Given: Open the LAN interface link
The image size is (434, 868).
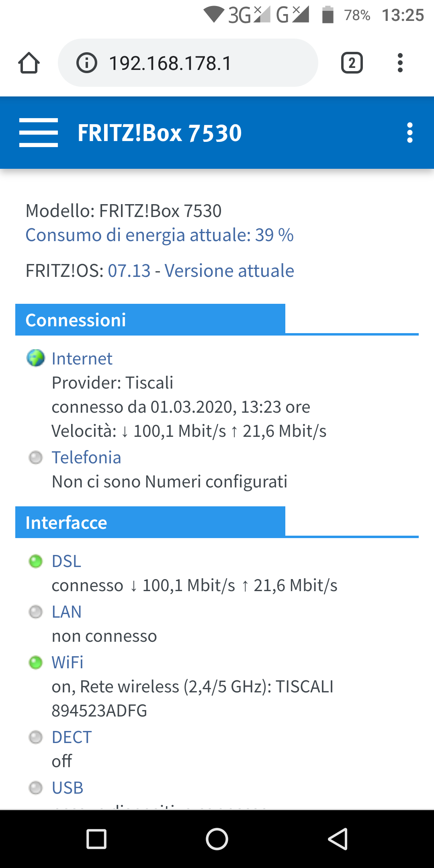Looking at the screenshot, I should tap(67, 612).
